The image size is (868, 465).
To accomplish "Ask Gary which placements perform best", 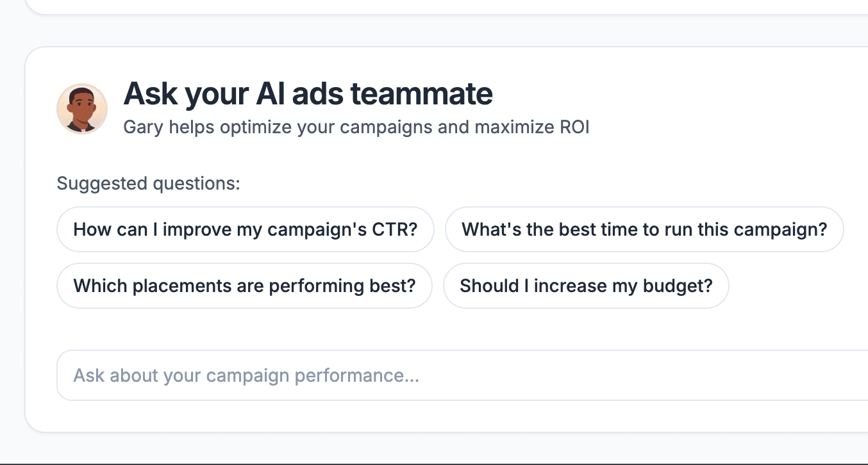I will [245, 286].
